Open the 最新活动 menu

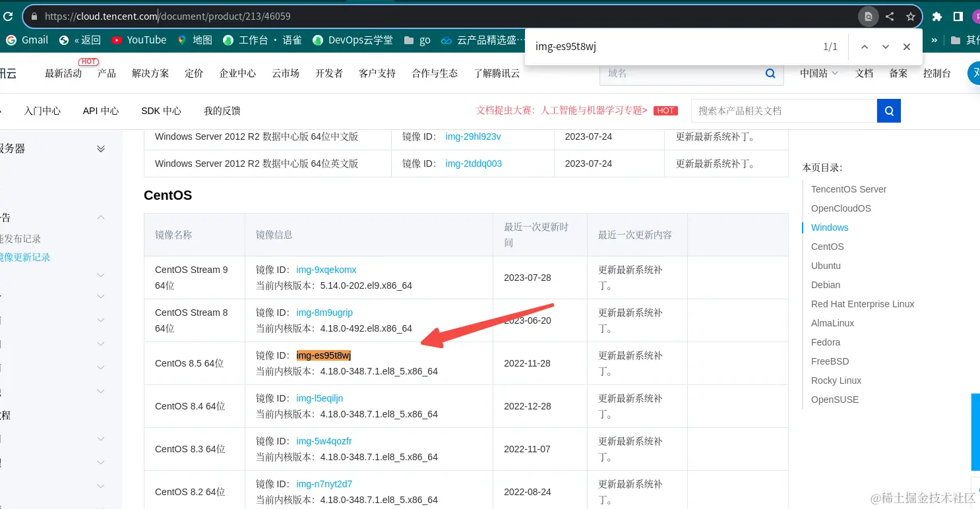(x=63, y=73)
